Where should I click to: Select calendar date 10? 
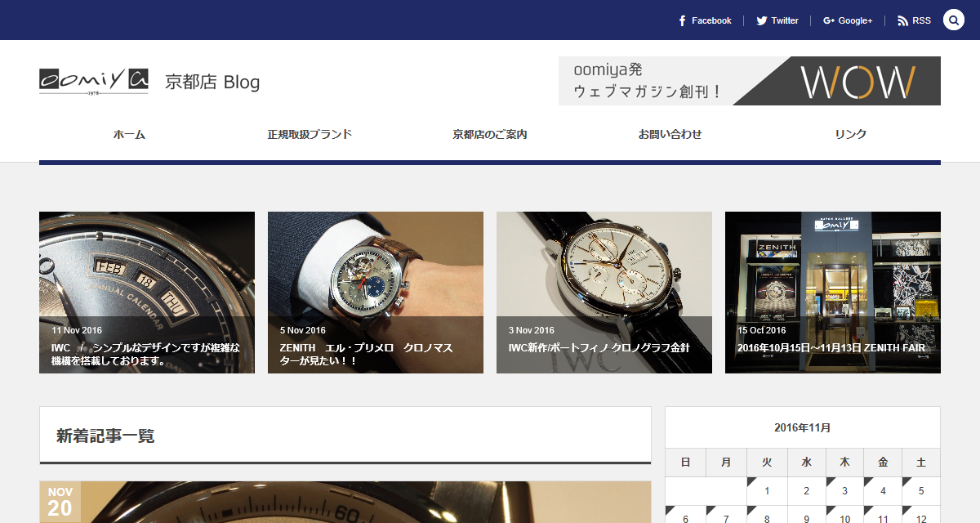coord(844,516)
